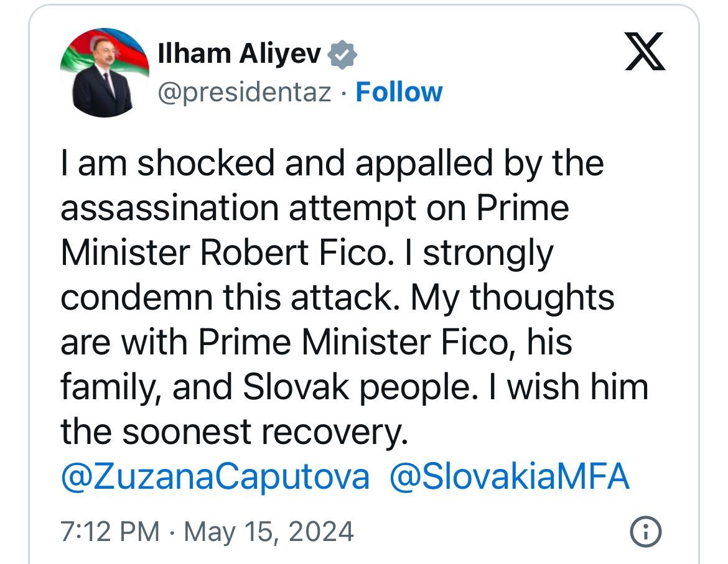Click the word "assassination" in the post
Screen dimensions: 728x564
[x=169, y=208]
